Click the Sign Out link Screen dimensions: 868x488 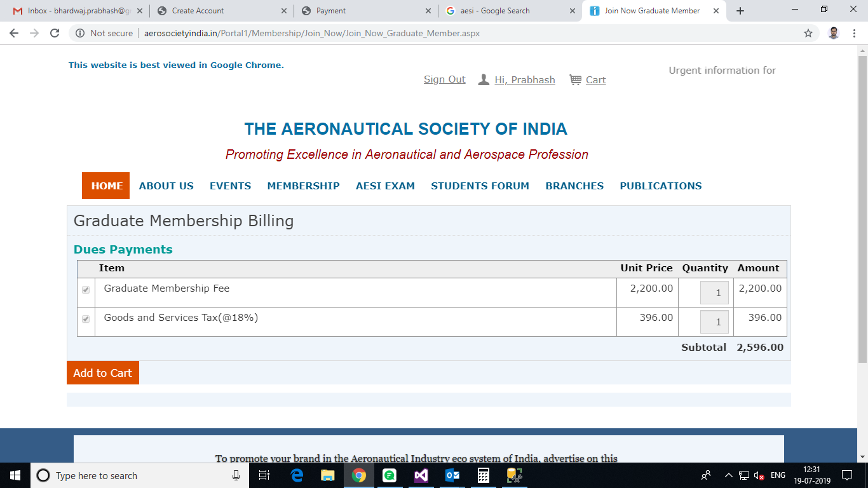pyautogui.click(x=444, y=79)
